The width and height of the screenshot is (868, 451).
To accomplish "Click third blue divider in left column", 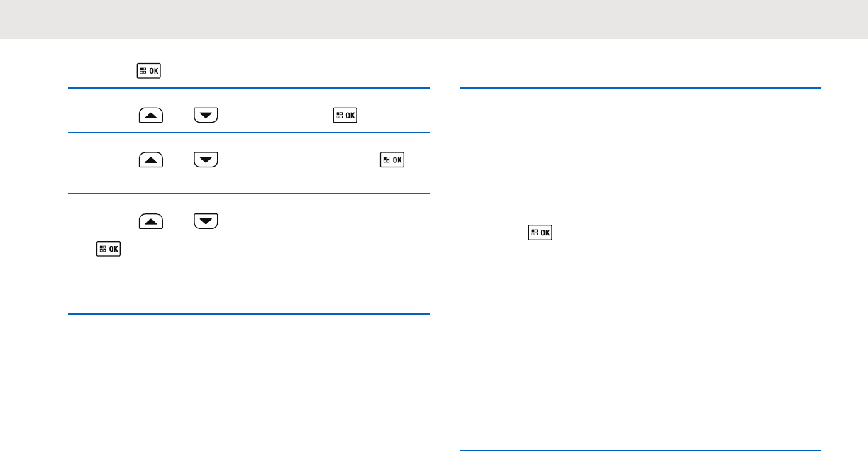I will pos(249,194).
